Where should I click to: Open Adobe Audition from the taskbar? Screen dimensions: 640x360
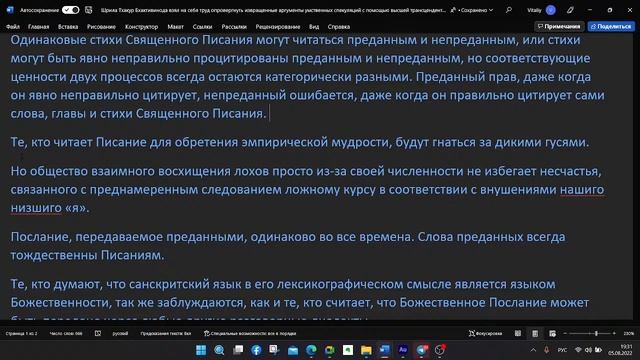pos(403,350)
